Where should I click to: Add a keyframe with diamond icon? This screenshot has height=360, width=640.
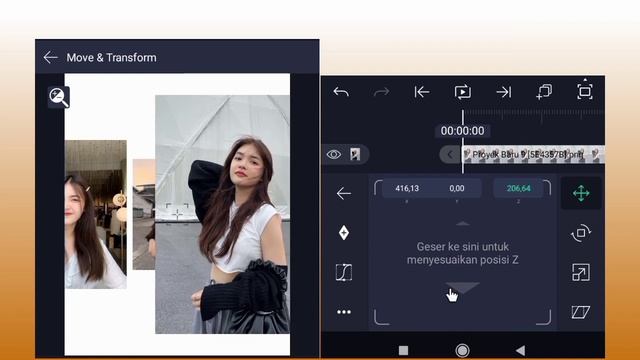(x=344, y=233)
